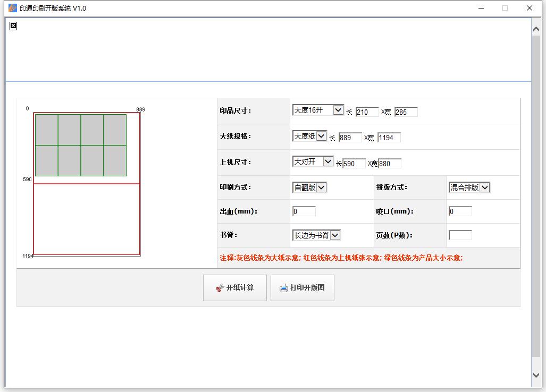Open the 印品尺寸 大度16开 dropdown
The height and width of the screenshot is (392, 546).
(x=318, y=110)
